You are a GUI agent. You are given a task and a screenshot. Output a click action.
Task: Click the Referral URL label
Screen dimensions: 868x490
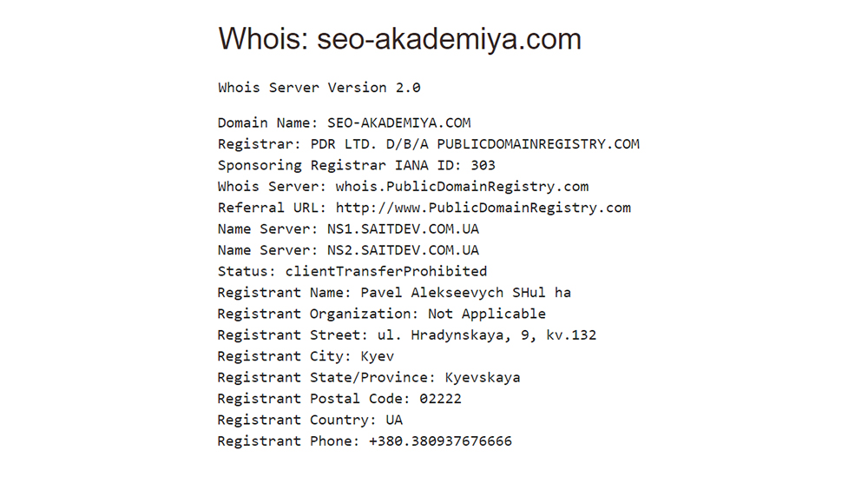(x=272, y=208)
